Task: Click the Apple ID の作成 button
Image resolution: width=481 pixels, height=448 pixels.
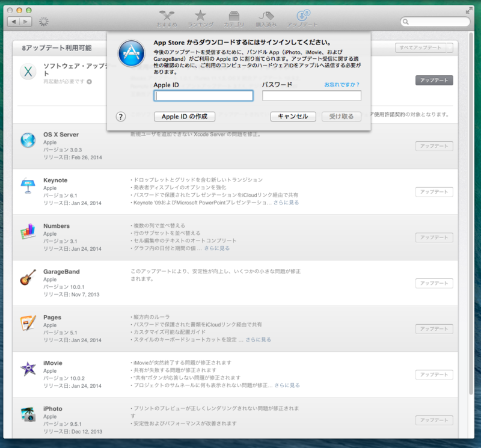Action: point(185,117)
